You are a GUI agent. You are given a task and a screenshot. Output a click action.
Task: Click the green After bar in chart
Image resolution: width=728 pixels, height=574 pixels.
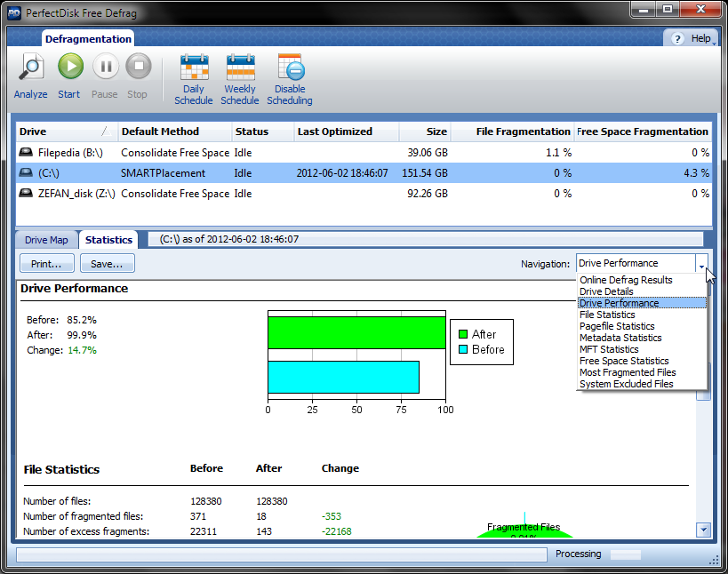tap(356, 332)
